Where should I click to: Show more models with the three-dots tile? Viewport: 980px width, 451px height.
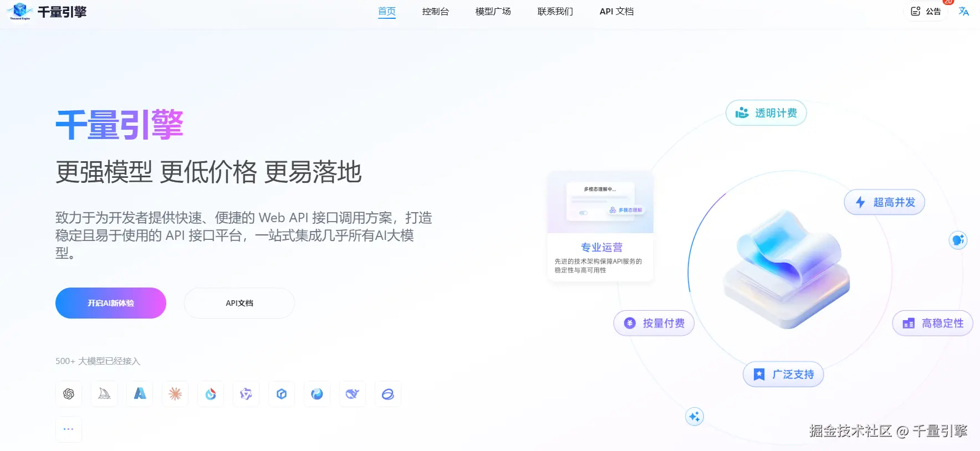69,429
